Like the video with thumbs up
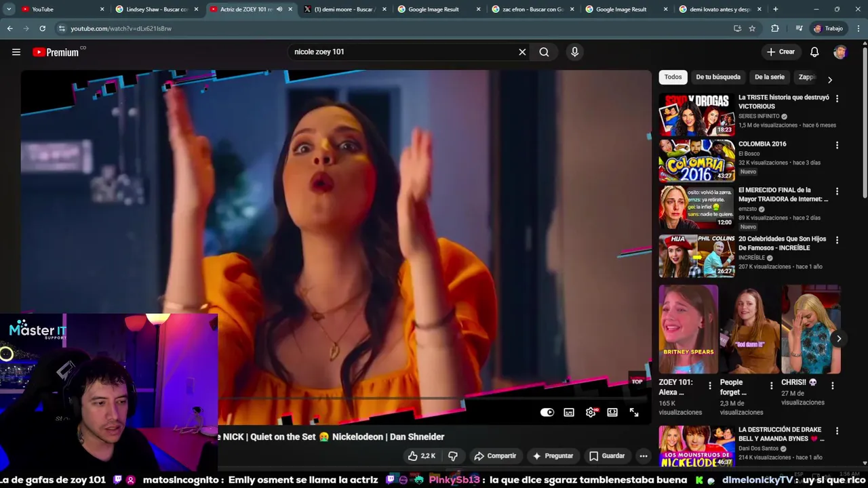This screenshot has height=488, width=868. (421, 455)
